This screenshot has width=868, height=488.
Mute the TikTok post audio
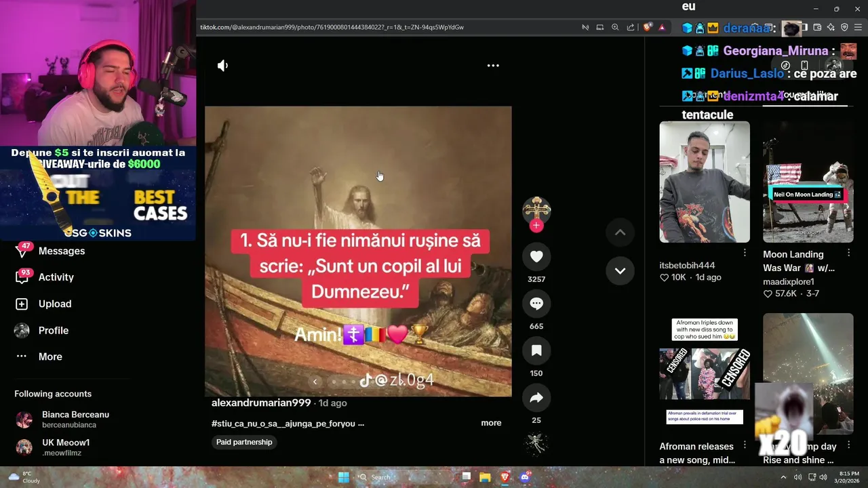pos(222,66)
